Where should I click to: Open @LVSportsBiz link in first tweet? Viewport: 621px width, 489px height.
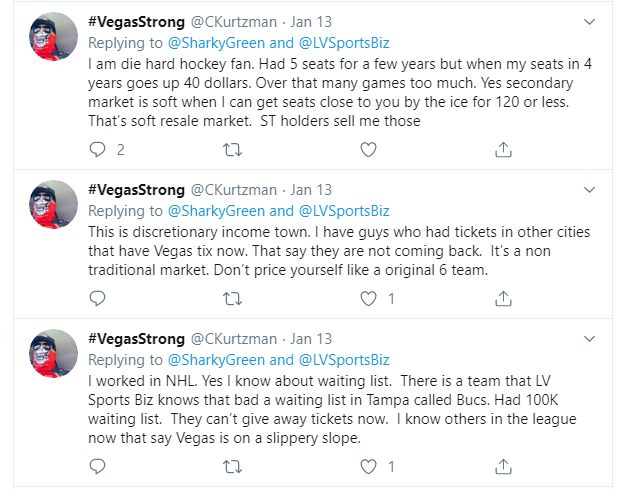point(344,43)
